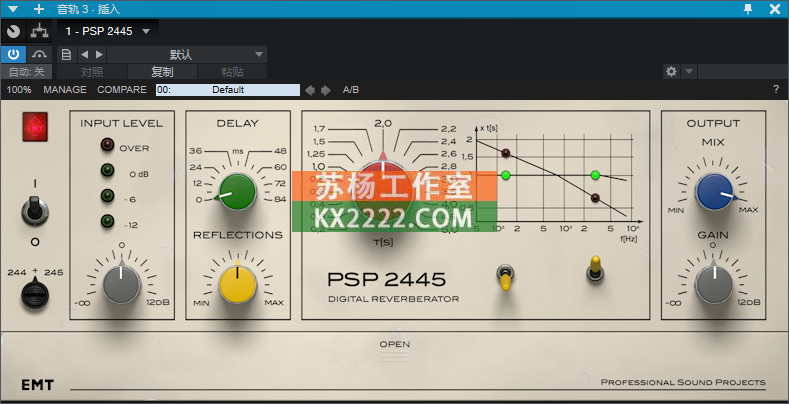Switch the 244/245 mode rocker switch

coord(35,295)
